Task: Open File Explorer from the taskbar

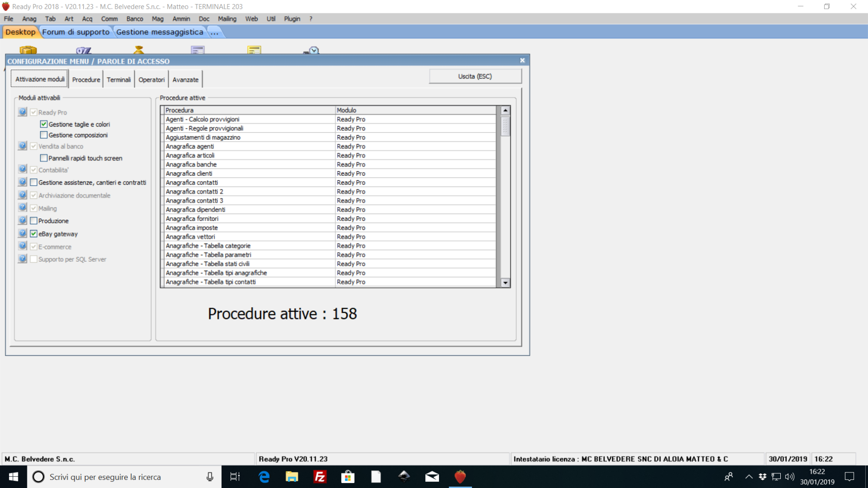Action: (x=292, y=477)
